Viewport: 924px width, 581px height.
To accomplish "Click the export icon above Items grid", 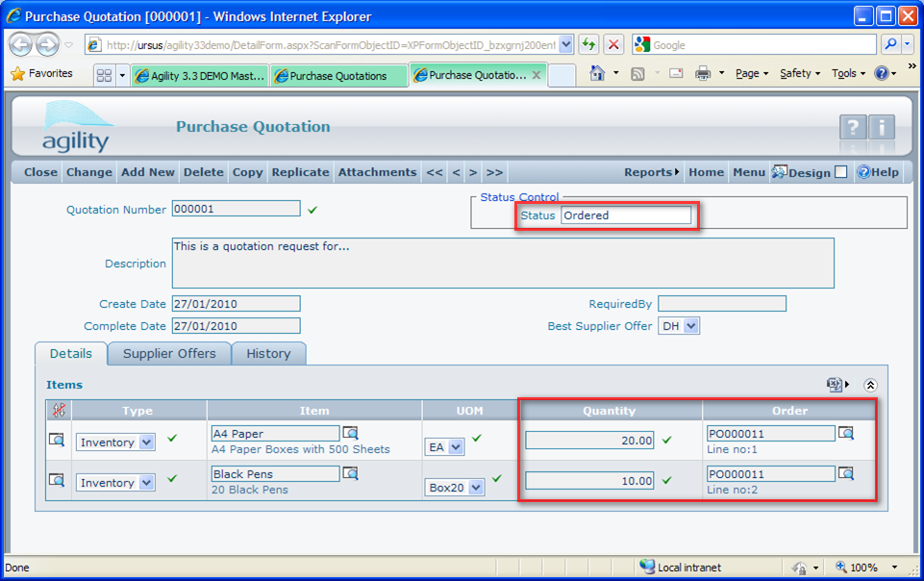I will click(x=835, y=385).
